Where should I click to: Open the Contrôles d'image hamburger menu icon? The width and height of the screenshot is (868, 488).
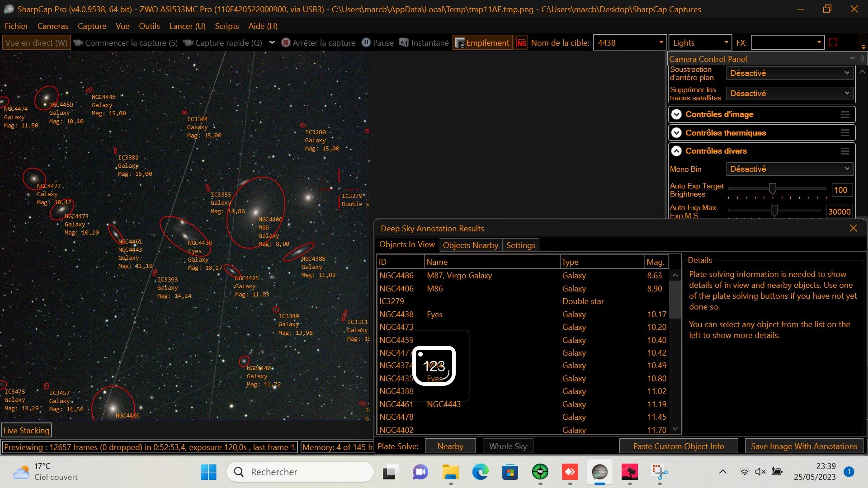pyautogui.click(x=845, y=114)
